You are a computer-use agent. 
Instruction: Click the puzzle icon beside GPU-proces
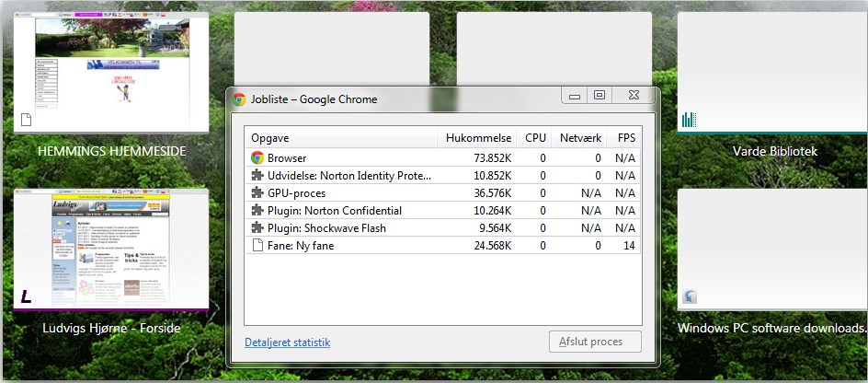(x=257, y=193)
